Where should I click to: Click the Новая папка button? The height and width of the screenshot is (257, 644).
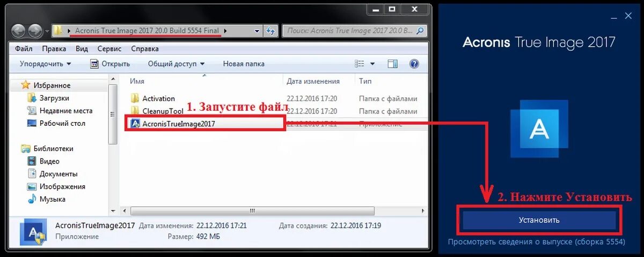pyautogui.click(x=244, y=63)
